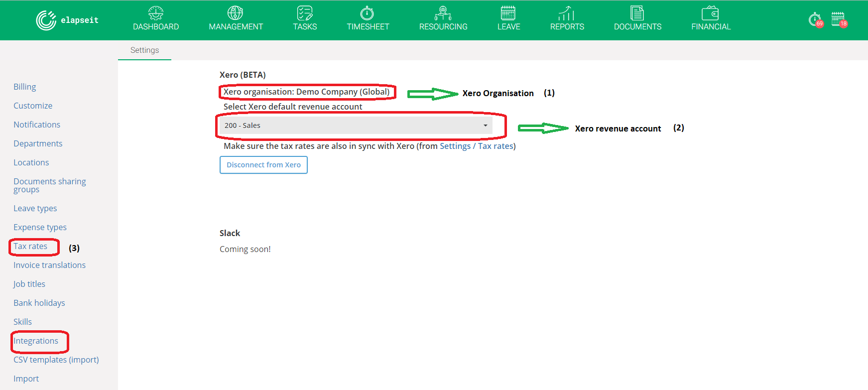Viewport: 868px width, 390px height.
Task: Open CSV templates (import) settings
Action: (56, 360)
